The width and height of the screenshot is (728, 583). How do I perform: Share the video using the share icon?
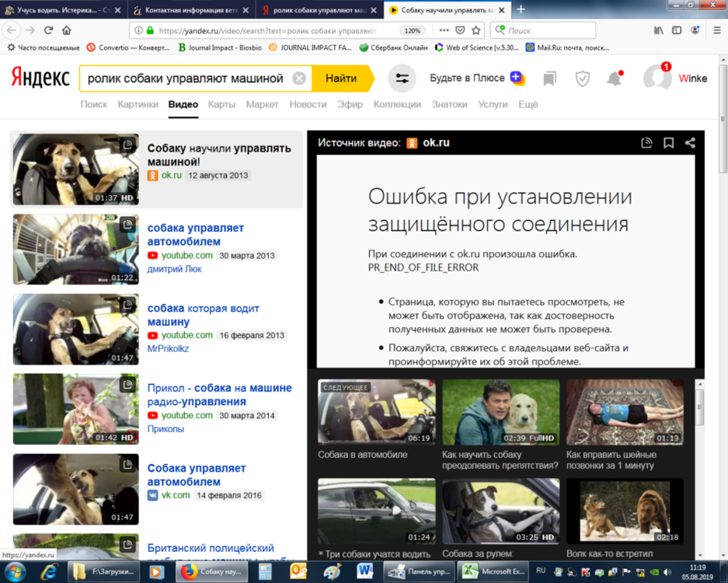[x=689, y=142]
